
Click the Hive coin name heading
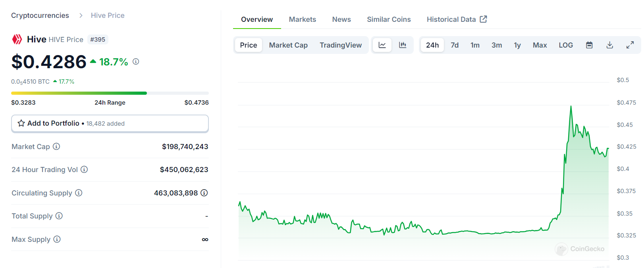click(37, 39)
